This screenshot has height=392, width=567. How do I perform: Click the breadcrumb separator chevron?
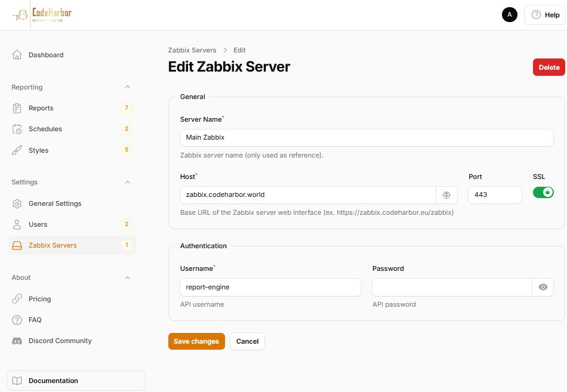[225, 50]
